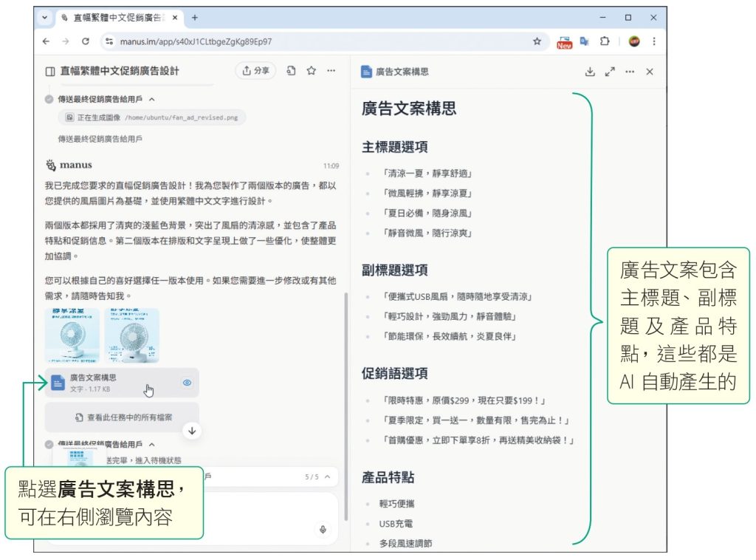The height and width of the screenshot is (560, 756).
Task: Bookmark this page with the address bar star
Action: tap(537, 41)
